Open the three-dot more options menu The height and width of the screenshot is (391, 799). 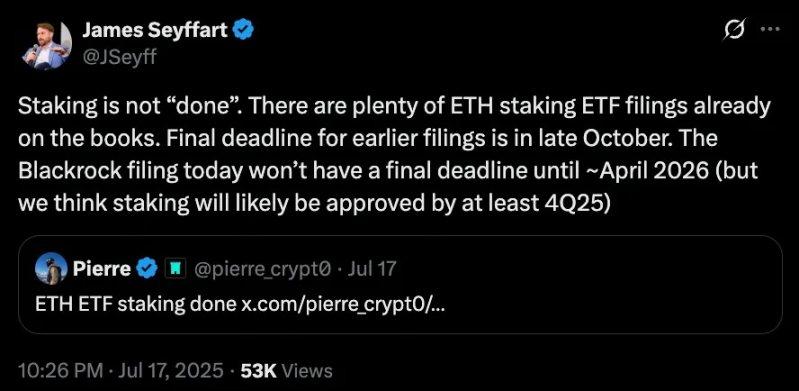pos(770,29)
